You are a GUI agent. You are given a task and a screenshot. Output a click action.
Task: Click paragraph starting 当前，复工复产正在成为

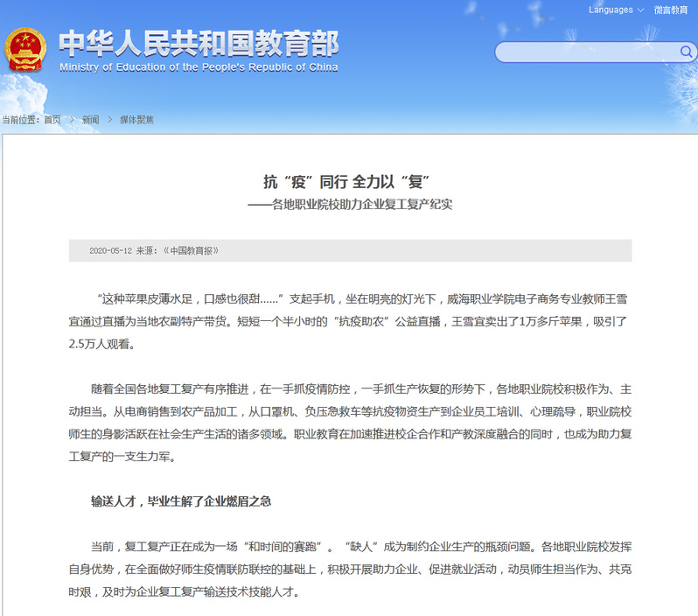tap(350, 570)
